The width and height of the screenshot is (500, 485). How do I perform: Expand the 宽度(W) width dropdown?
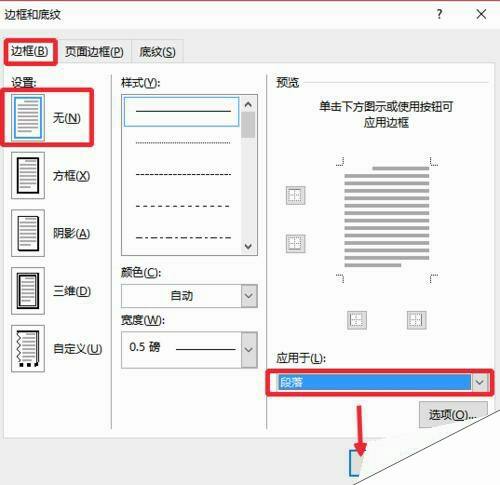pos(249,350)
